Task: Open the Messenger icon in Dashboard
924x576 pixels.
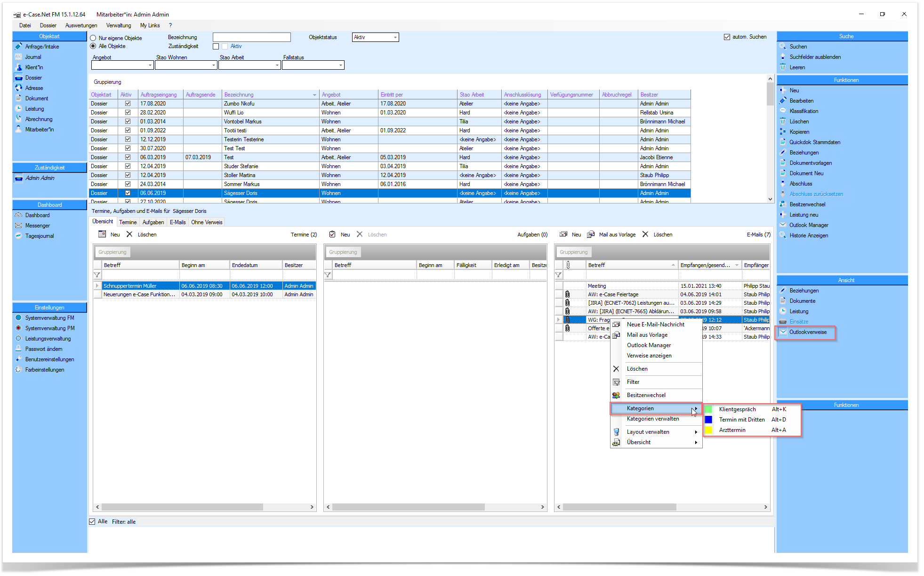Action: tap(18, 226)
